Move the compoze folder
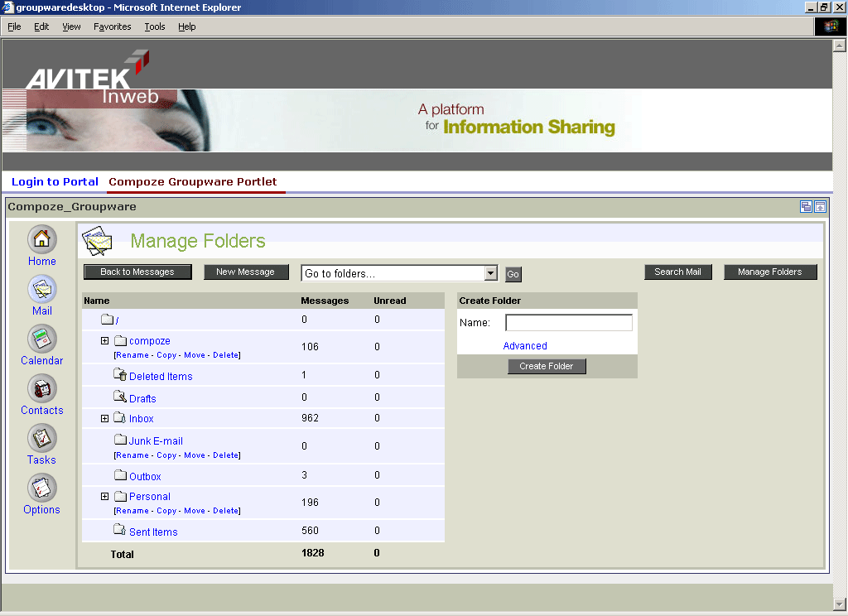This screenshot has height=616, width=848. [x=194, y=355]
